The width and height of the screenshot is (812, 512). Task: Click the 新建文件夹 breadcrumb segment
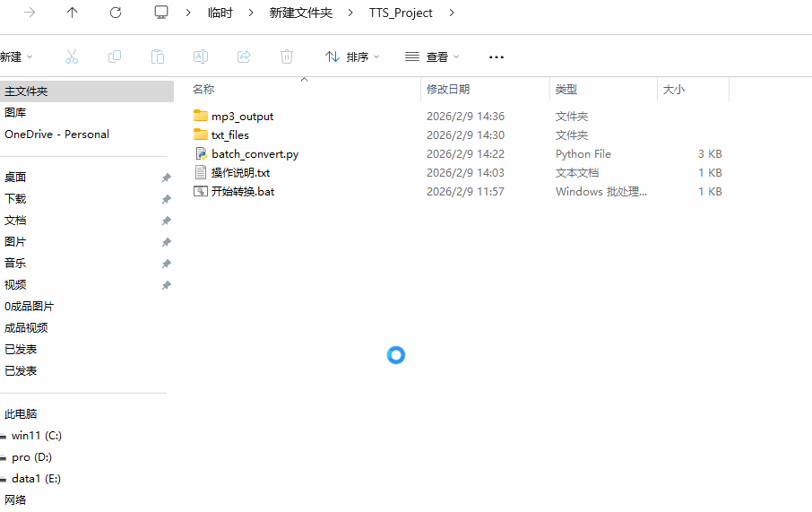click(301, 13)
